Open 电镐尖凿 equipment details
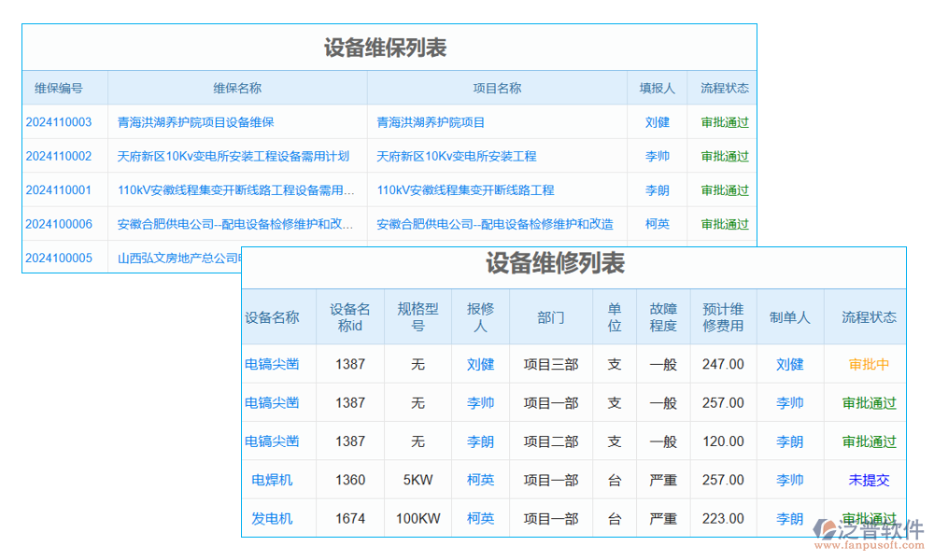 (274, 365)
